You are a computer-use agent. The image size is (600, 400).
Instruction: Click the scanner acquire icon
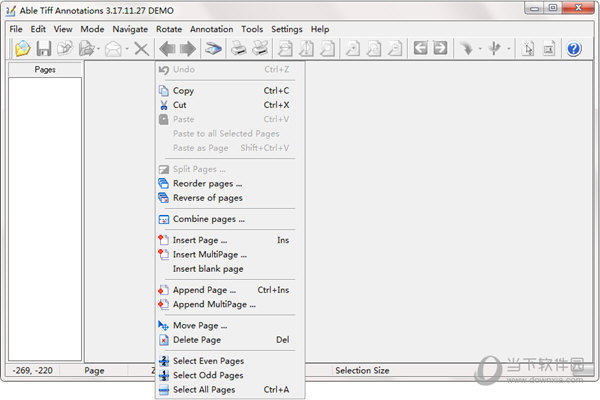pos(213,49)
